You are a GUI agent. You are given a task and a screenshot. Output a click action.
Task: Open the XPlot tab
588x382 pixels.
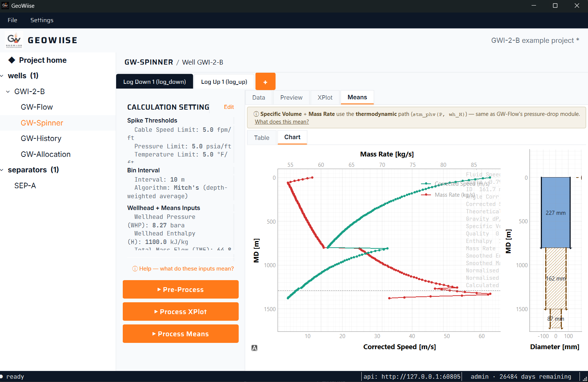325,97
